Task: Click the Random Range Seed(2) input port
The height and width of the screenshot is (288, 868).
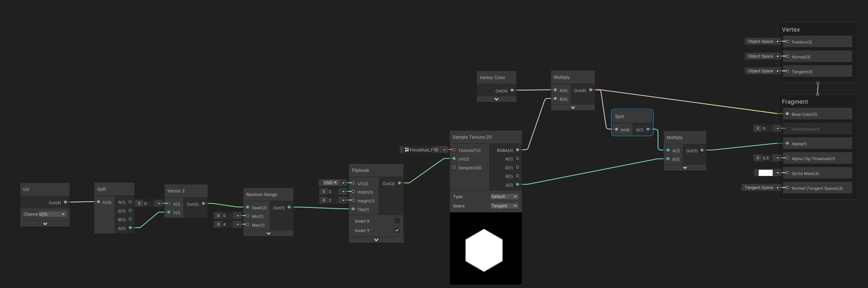Action: coord(247,207)
